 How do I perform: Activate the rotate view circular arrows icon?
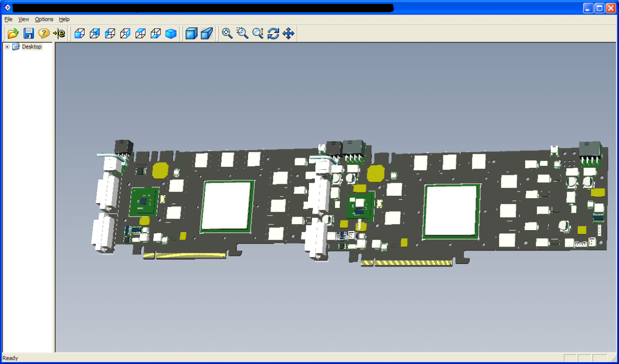(273, 33)
